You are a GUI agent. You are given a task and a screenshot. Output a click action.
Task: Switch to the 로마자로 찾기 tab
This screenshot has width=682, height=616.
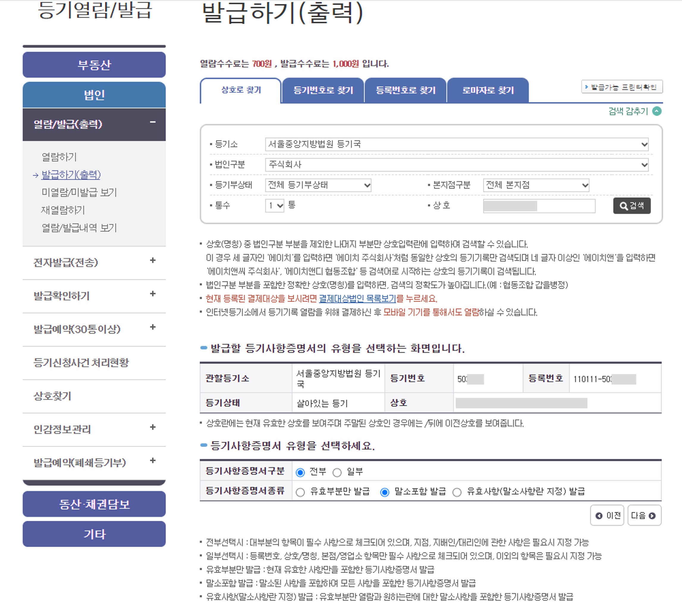(488, 90)
